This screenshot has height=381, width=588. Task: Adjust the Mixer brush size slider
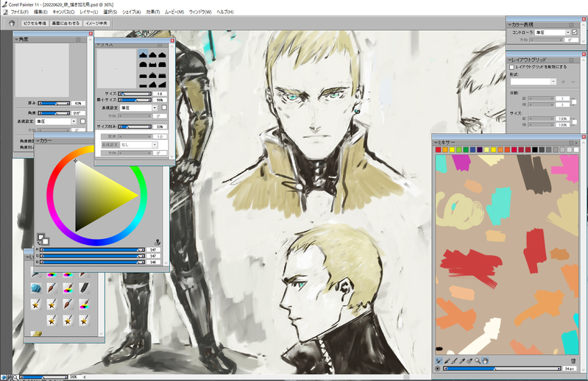click(502, 368)
